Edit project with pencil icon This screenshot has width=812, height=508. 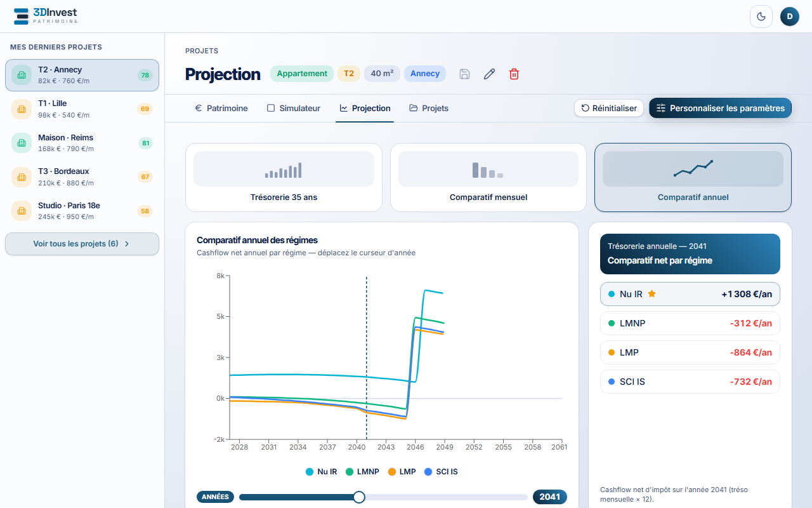point(489,74)
